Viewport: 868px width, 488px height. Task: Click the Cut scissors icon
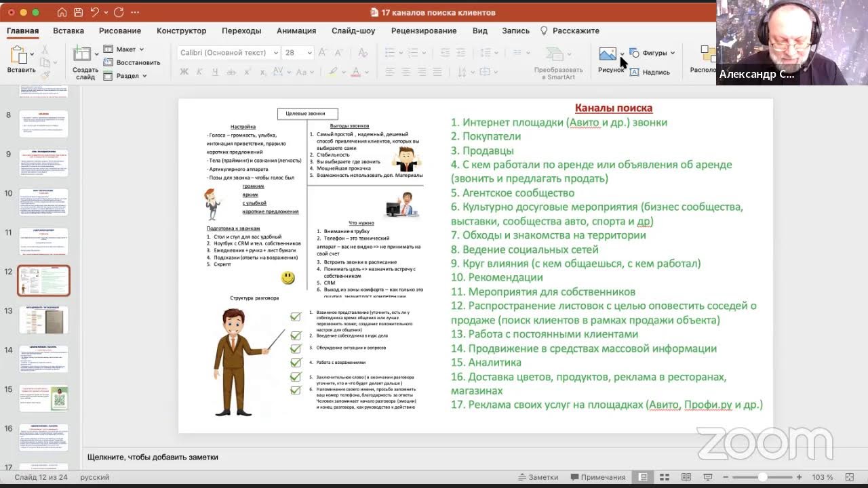click(x=45, y=49)
